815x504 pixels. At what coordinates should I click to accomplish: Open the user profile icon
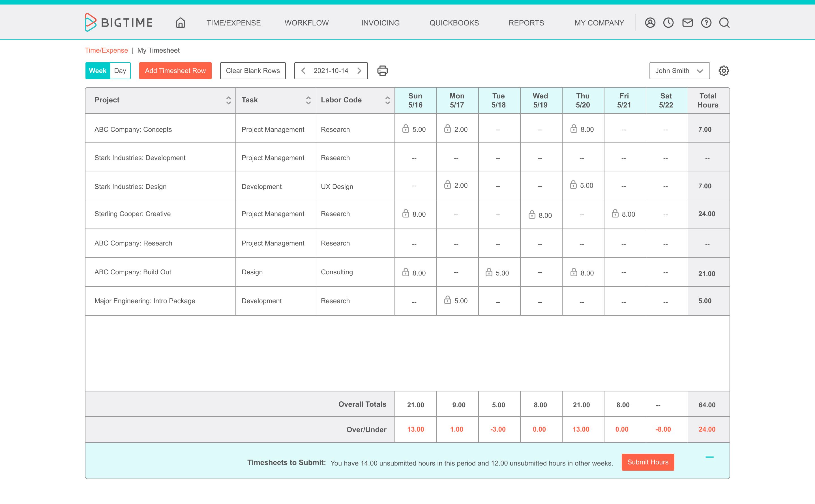tap(650, 23)
